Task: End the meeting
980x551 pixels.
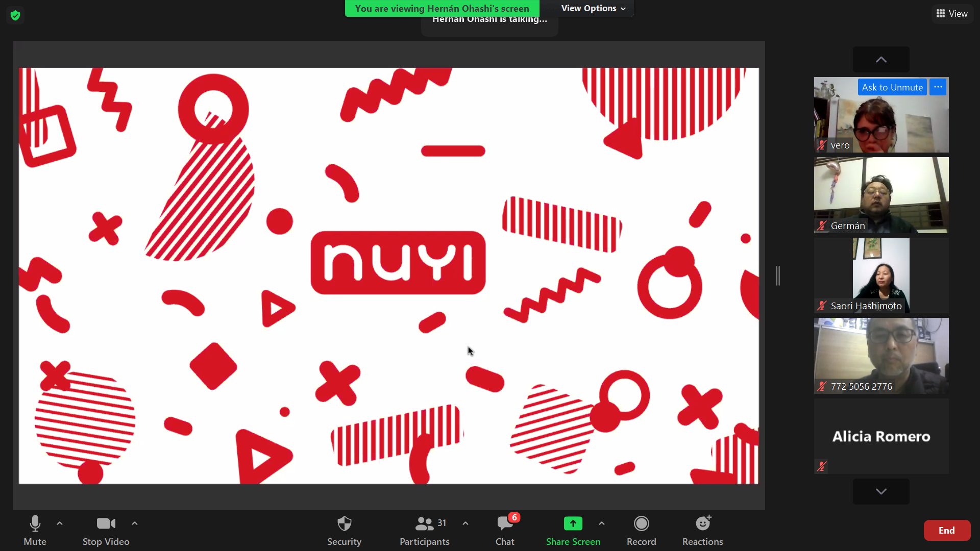Action: coord(947,531)
